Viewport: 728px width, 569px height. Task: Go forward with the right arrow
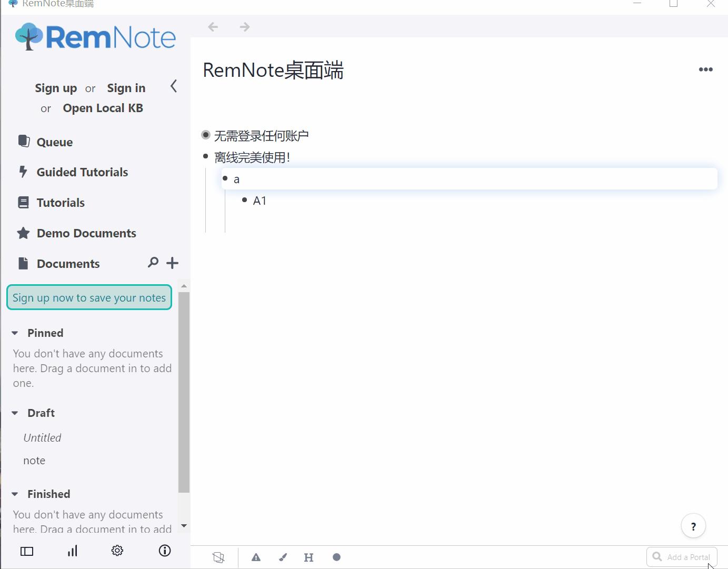tap(245, 27)
